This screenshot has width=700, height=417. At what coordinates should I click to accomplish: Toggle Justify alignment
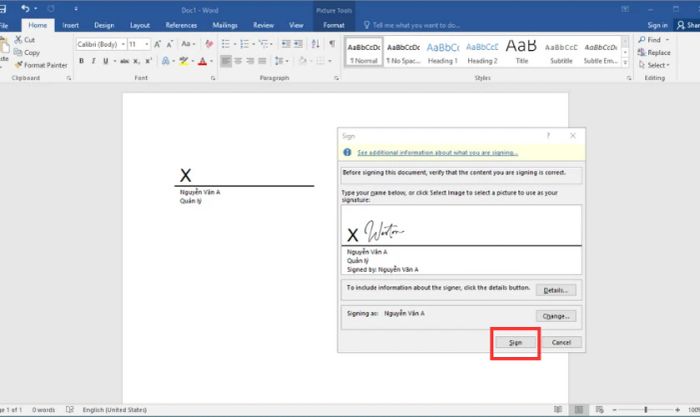pos(262,61)
